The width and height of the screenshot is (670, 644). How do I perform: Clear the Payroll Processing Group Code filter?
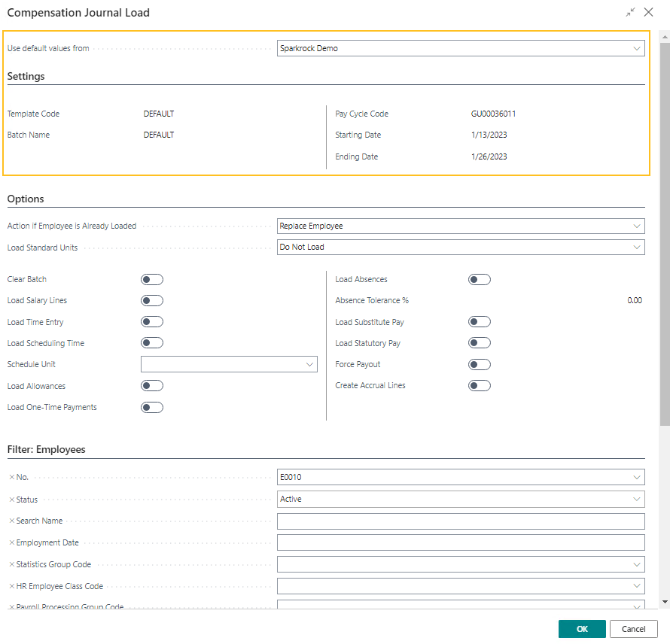click(x=10, y=606)
